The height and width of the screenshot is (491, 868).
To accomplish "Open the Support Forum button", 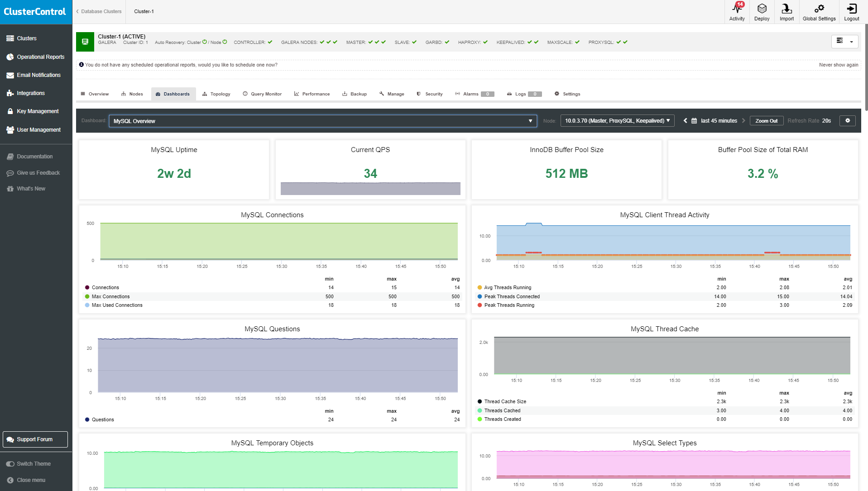I will [x=35, y=439].
